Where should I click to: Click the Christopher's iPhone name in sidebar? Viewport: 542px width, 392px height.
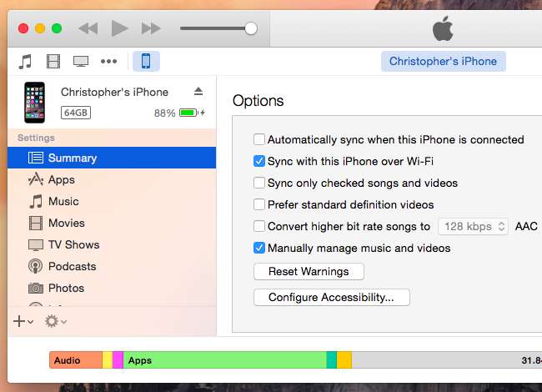114,93
